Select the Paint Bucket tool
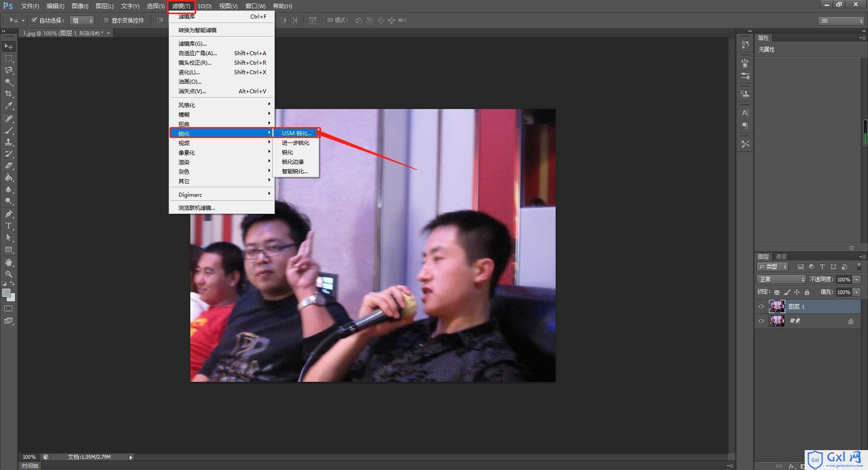Viewport: 868px width, 470px height. tap(9, 177)
